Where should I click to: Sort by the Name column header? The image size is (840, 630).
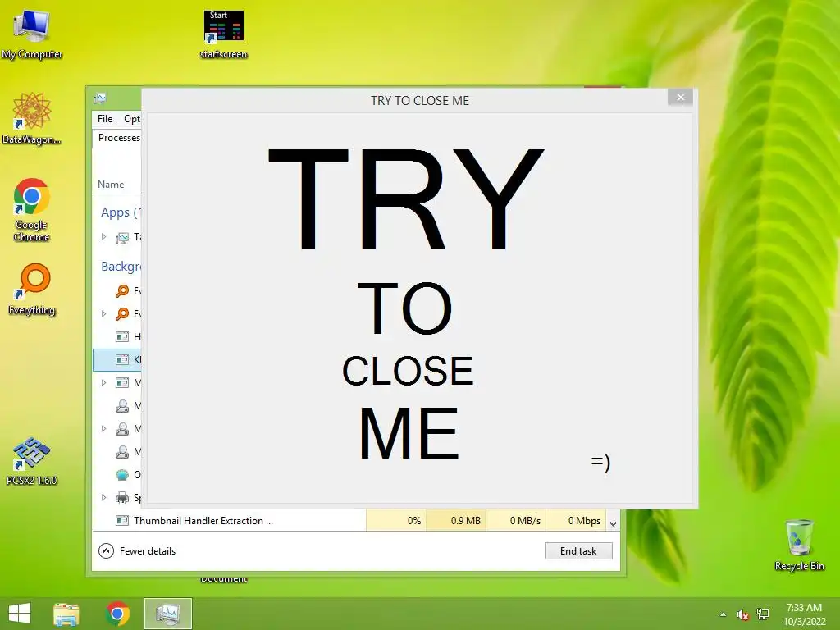(111, 185)
